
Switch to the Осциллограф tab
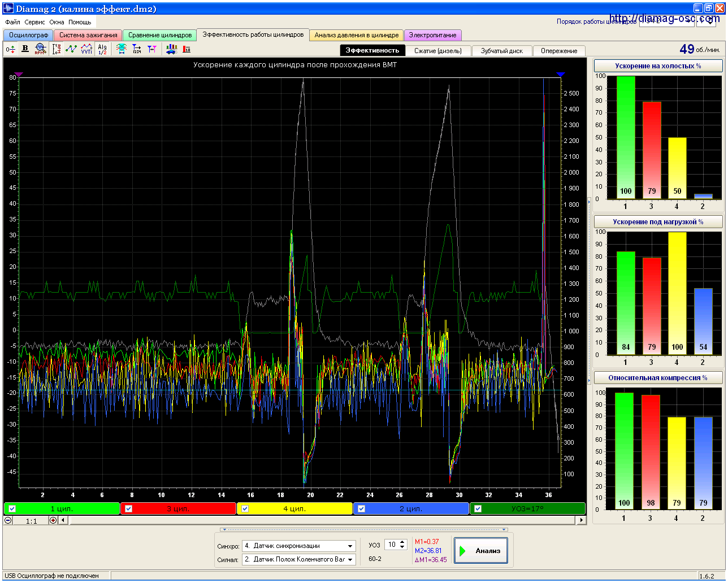(28, 35)
